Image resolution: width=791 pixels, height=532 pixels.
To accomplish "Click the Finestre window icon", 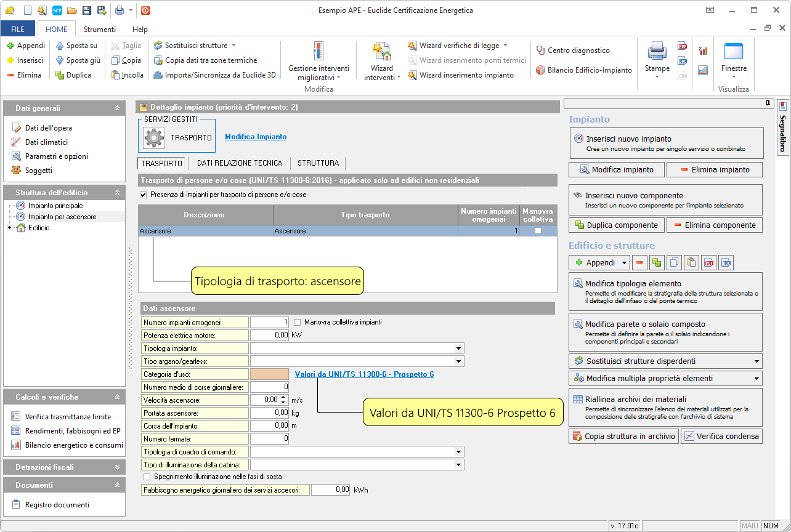I will (x=733, y=52).
